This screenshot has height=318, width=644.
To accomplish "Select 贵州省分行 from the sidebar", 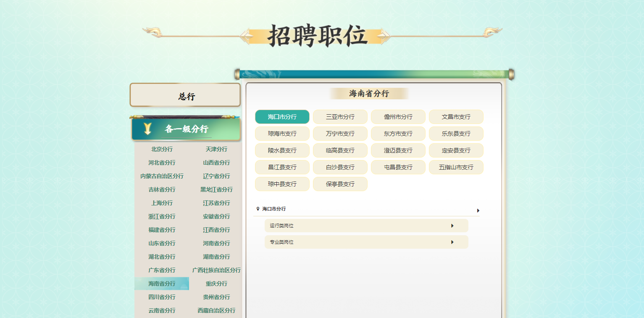I will [x=216, y=297].
